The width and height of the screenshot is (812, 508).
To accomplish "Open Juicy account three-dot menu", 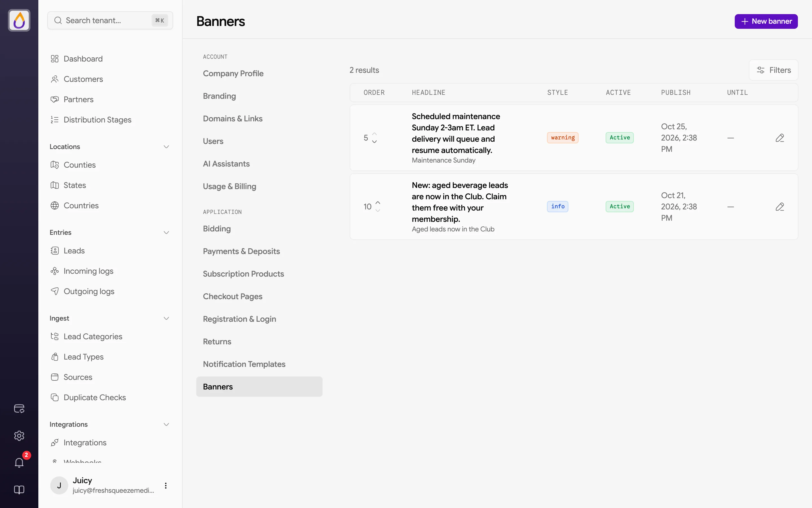I will 166,485.
